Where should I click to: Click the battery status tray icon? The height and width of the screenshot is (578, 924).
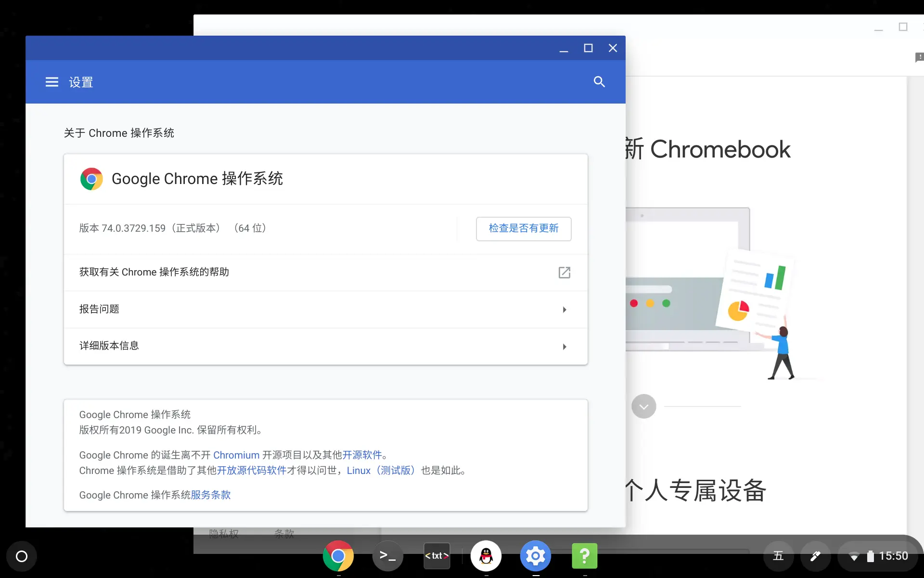(x=870, y=556)
